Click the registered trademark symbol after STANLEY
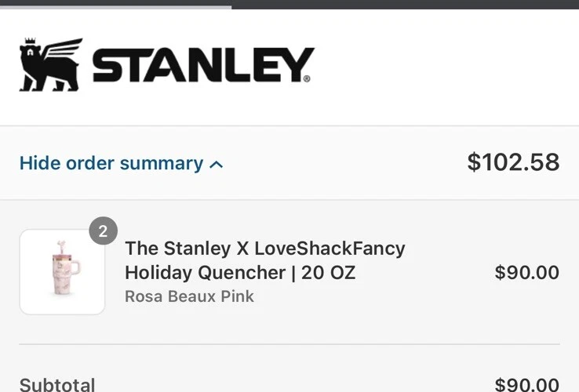 (307, 78)
